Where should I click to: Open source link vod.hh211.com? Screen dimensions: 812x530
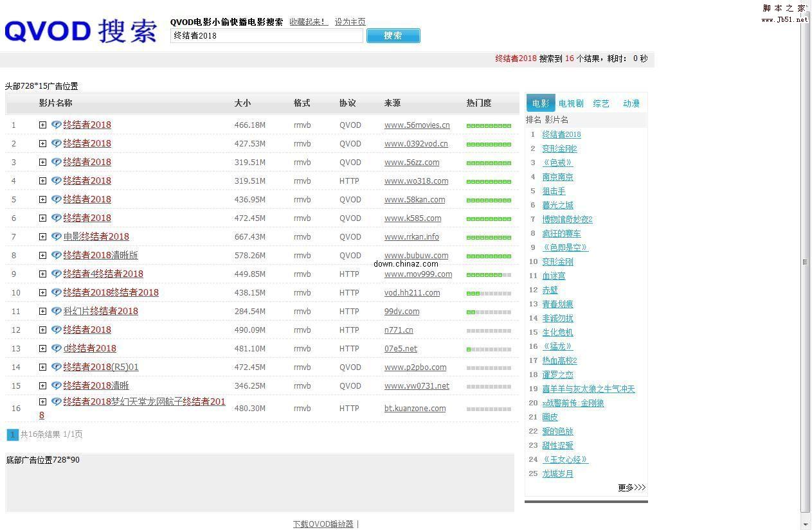[412, 293]
